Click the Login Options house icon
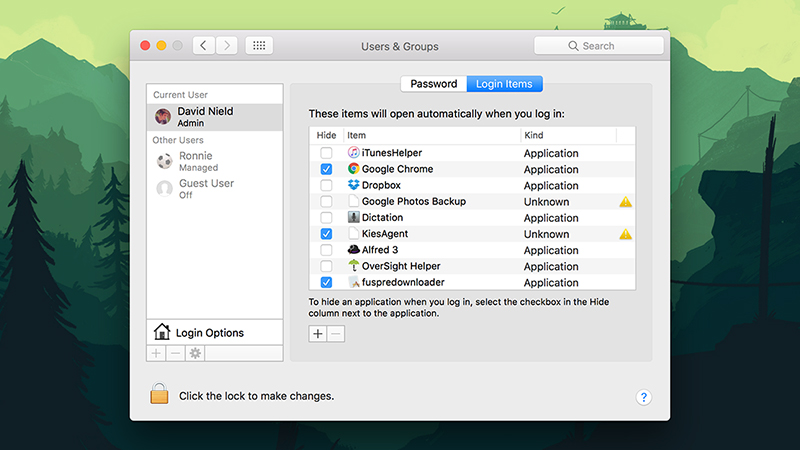Image resolution: width=800 pixels, height=450 pixels. tap(162, 332)
